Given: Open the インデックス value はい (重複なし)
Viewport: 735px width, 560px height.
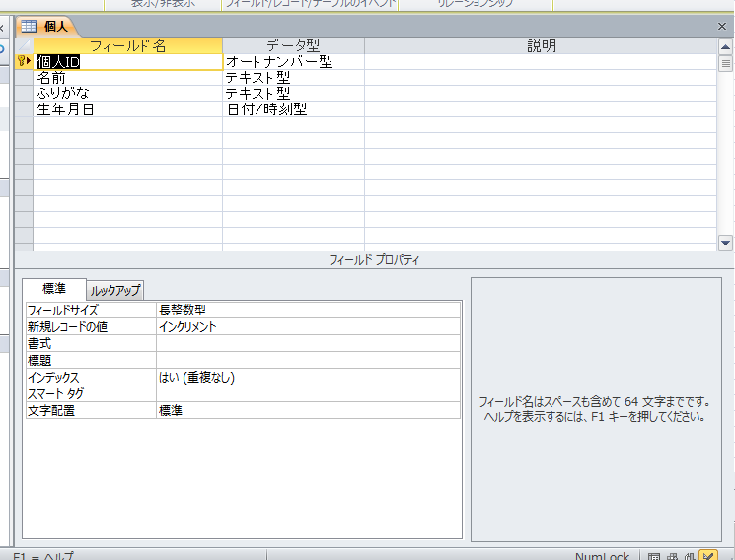Looking at the screenshot, I should [308, 378].
